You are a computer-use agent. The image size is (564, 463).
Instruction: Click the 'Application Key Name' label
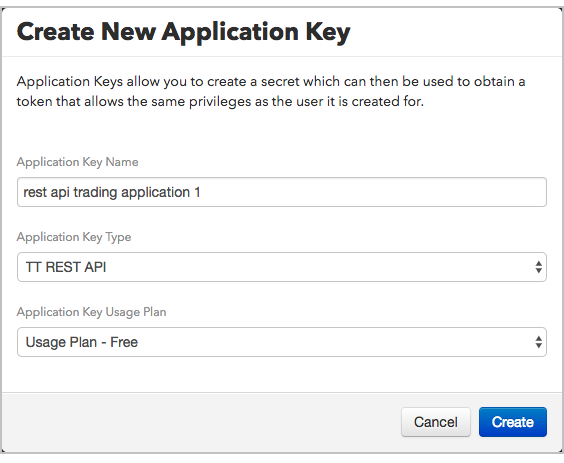coord(77,162)
